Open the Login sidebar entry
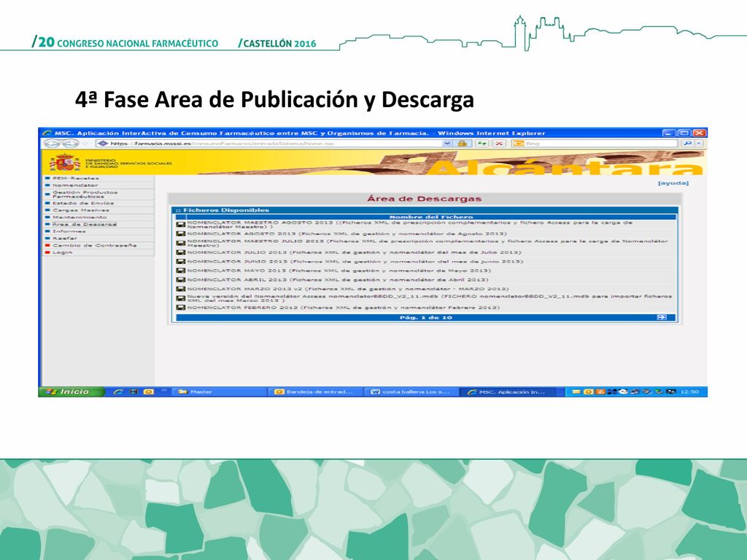747x560 pixels. pyautogui.click(x=63, y=252)
